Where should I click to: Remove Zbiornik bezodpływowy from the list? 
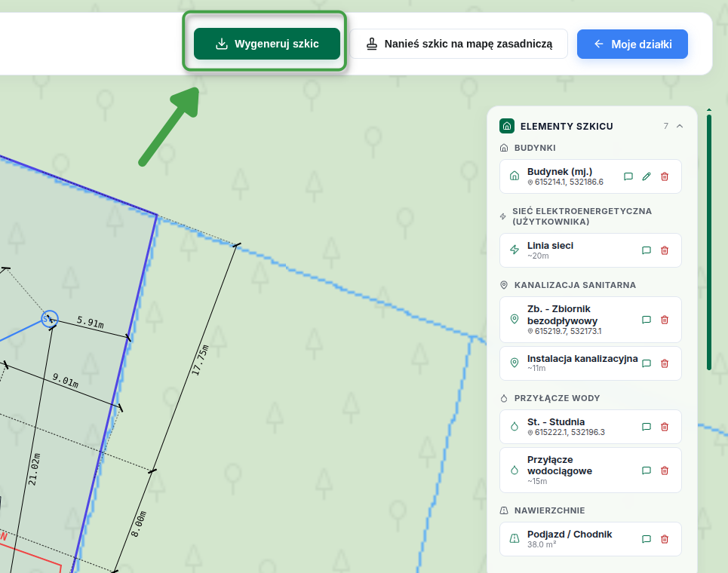click(665, 320)
